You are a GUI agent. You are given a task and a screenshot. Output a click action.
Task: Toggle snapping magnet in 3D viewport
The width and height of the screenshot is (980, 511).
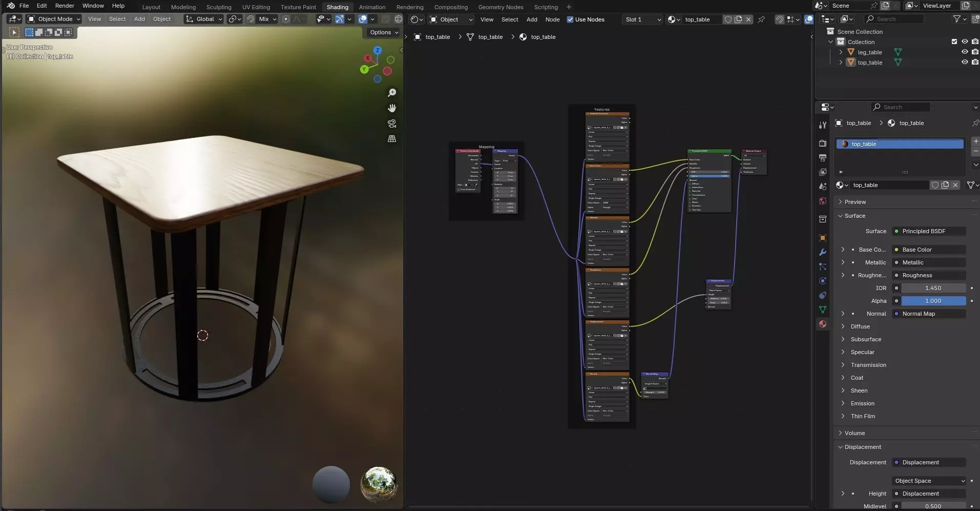[x=251, y=19]
